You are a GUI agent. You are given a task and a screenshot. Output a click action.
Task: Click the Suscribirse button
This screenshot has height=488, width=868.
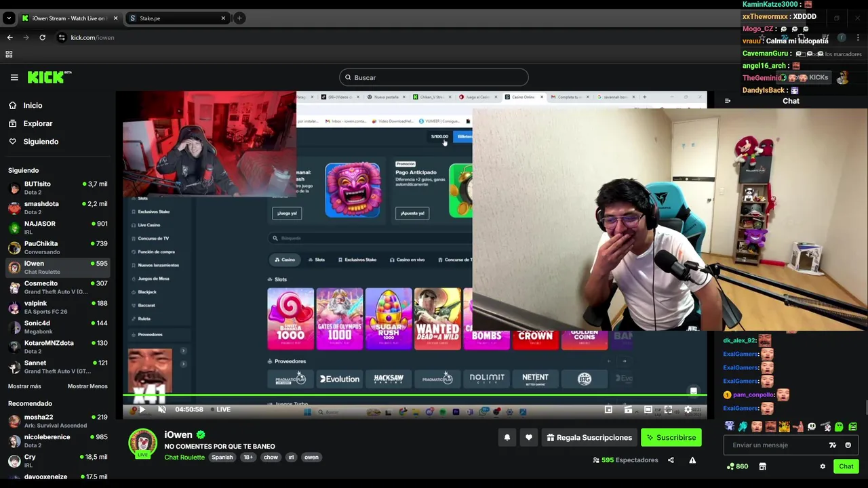(x=671, y=438)
